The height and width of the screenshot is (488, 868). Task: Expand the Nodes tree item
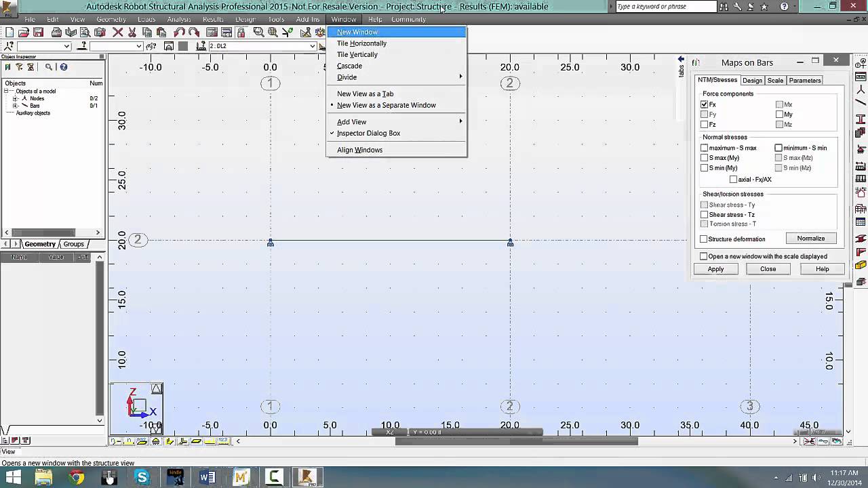pos(15,99)
